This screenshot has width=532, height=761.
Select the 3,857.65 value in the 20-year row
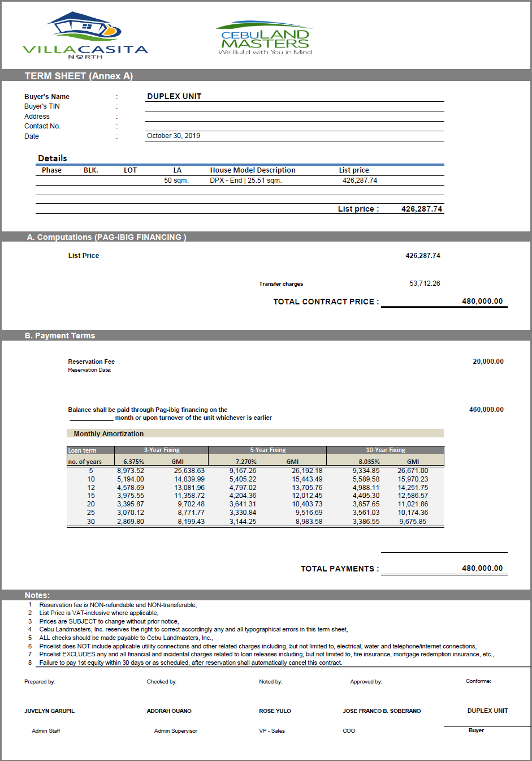[x=366, y=504]
